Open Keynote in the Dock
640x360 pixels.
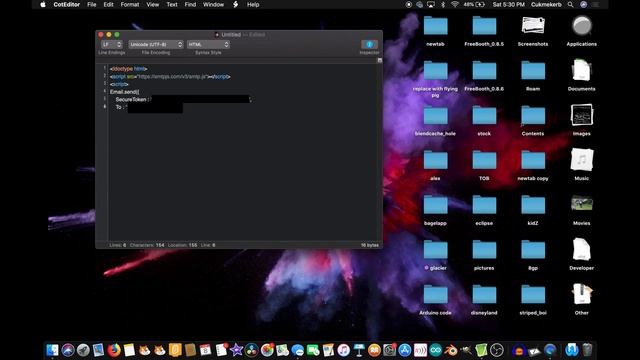point(359,350)
